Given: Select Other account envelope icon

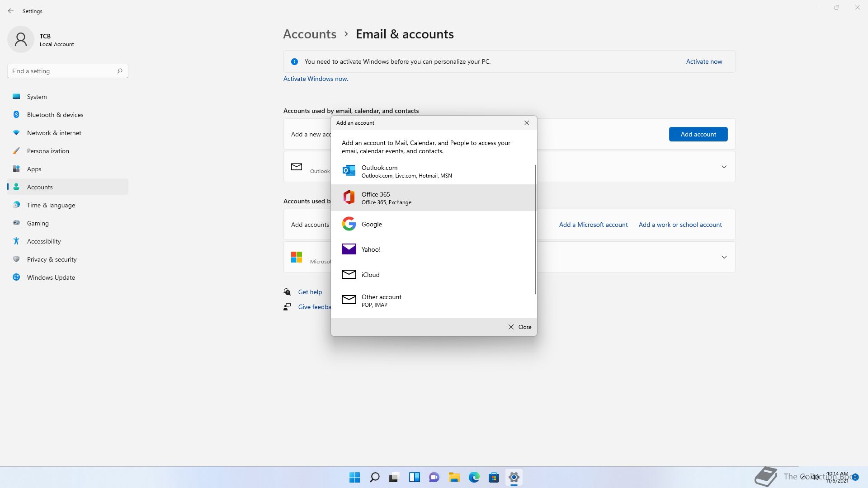Looking at the screenshot, I should click(x=349, y=300).
